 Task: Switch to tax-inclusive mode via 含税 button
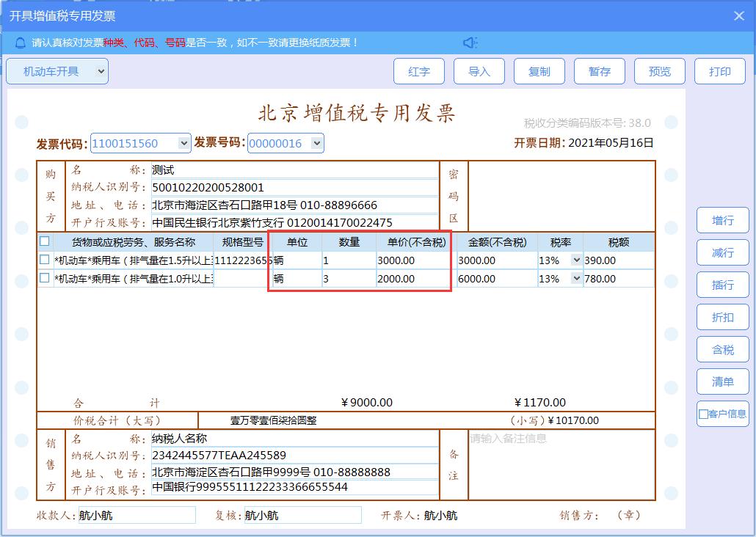pyautogui.click(x=722, y=349)
